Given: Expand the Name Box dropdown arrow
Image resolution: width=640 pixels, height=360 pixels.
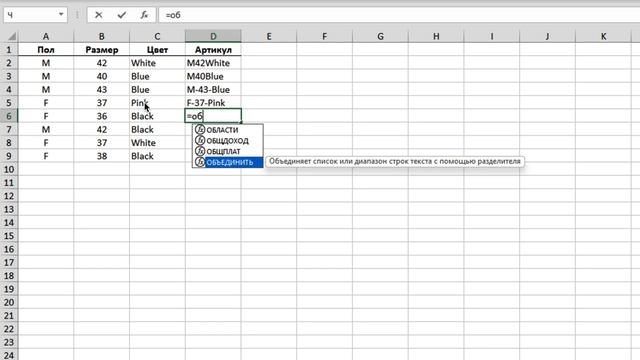Looking at the screenshot, I should pos(61,15).
